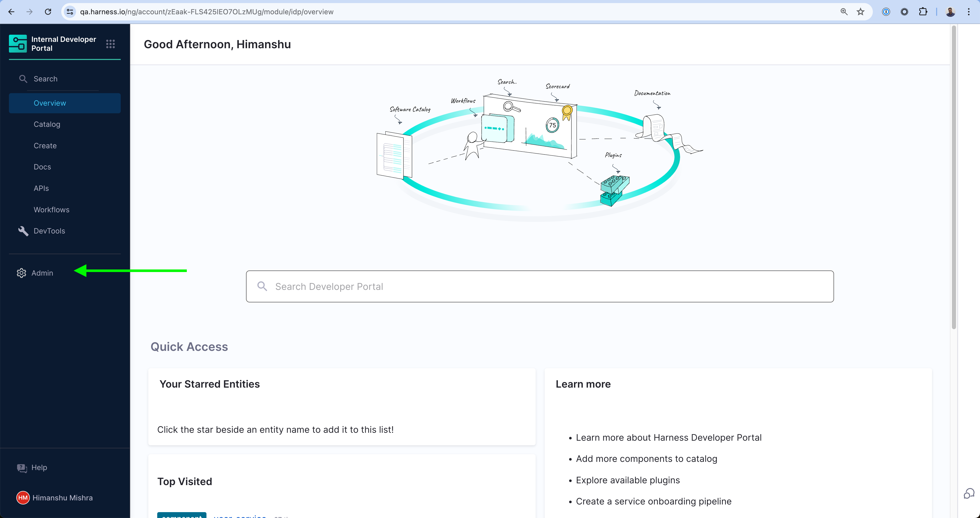Open Create a service onboarding pipeline

[653, 501]
